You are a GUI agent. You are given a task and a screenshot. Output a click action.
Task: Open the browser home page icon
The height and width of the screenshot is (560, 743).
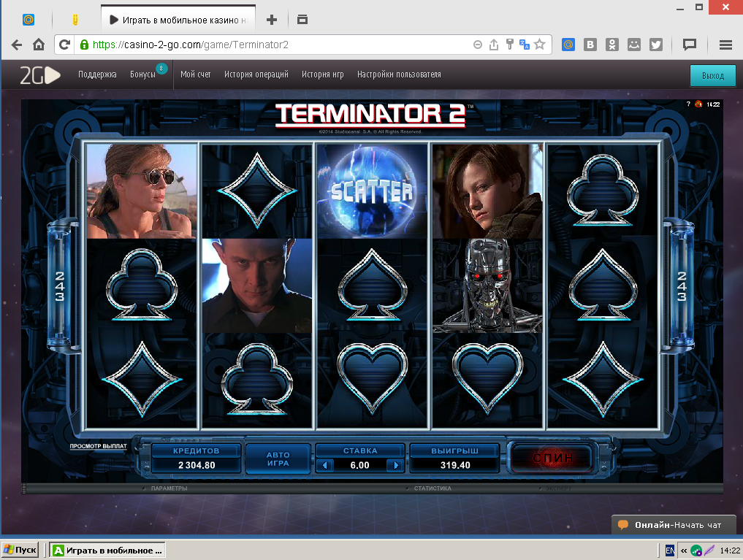(39, 45)
